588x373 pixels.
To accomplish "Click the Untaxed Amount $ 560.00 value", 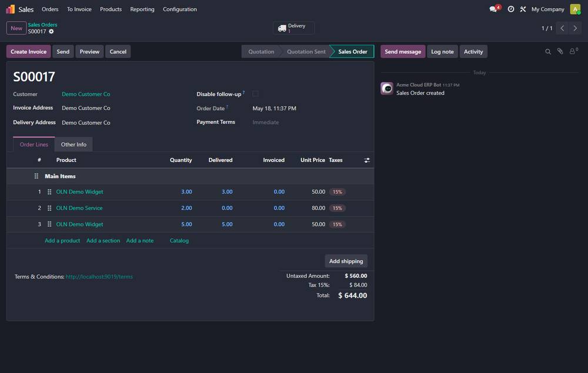I will (x=356, y=276).
